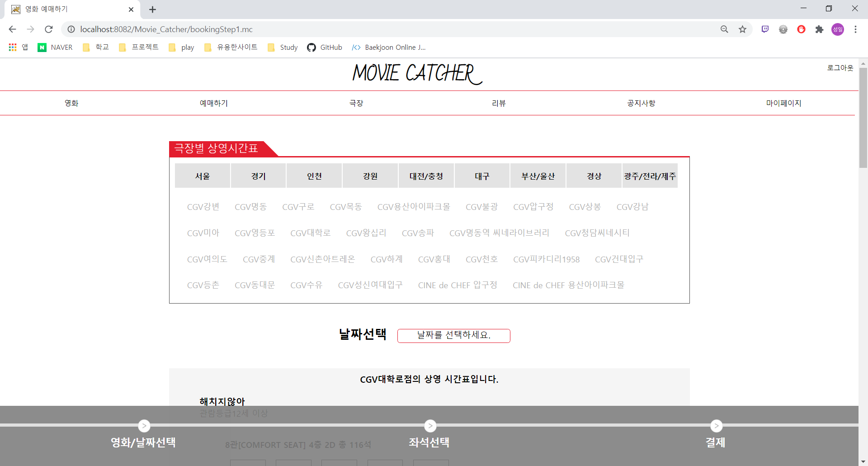The image size is (868, 466).
Task: Click the page refresh icon
Action: pyautogui.click(x=48, y=29)
